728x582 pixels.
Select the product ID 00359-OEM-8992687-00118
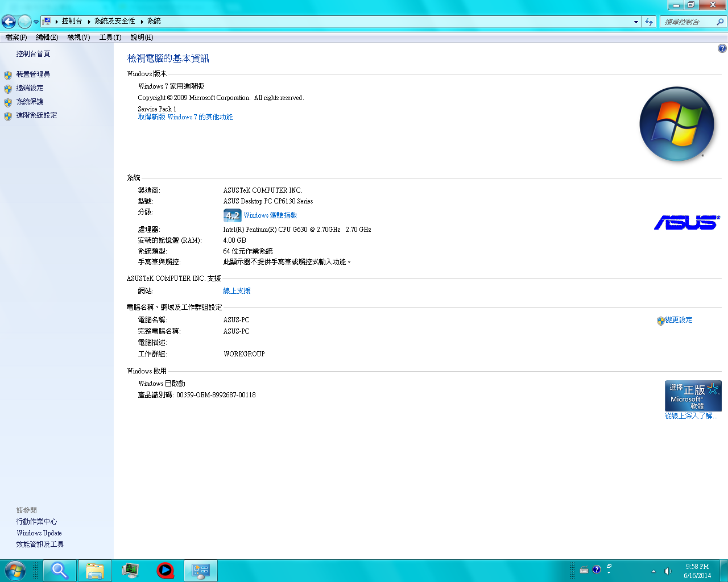[x=216, y=395]
